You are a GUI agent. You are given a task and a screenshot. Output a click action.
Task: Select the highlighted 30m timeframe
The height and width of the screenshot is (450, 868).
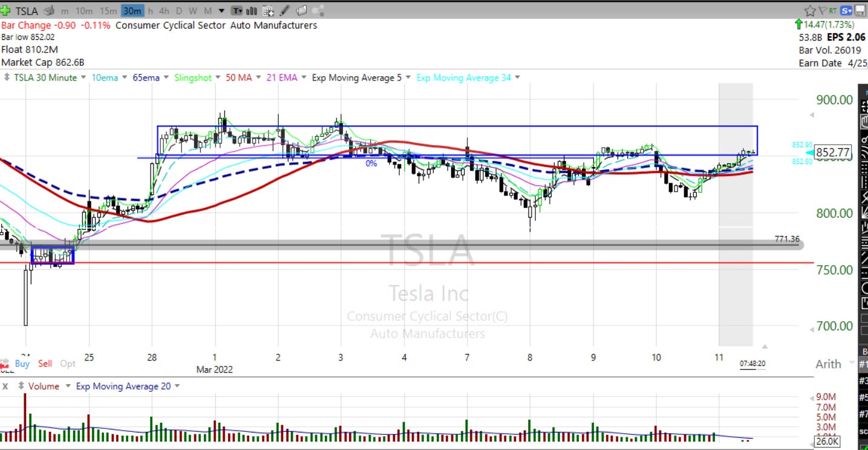(x=131, y=11)
